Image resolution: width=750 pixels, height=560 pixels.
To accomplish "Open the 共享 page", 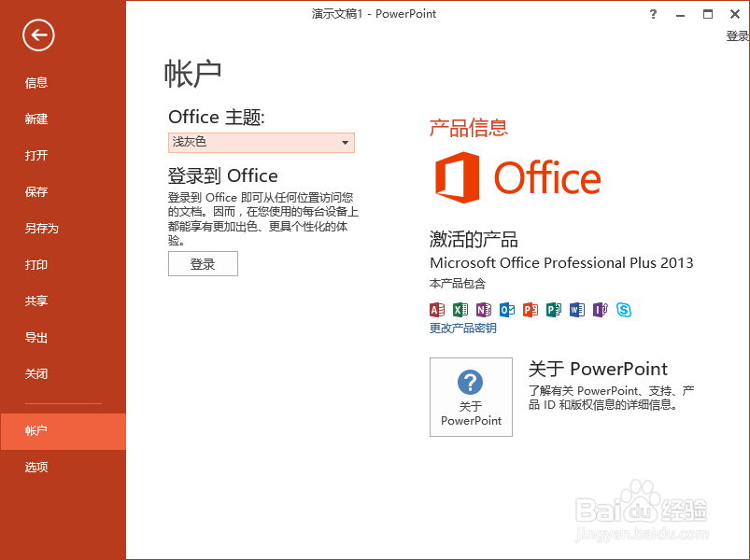I will (x=63, y=301).
